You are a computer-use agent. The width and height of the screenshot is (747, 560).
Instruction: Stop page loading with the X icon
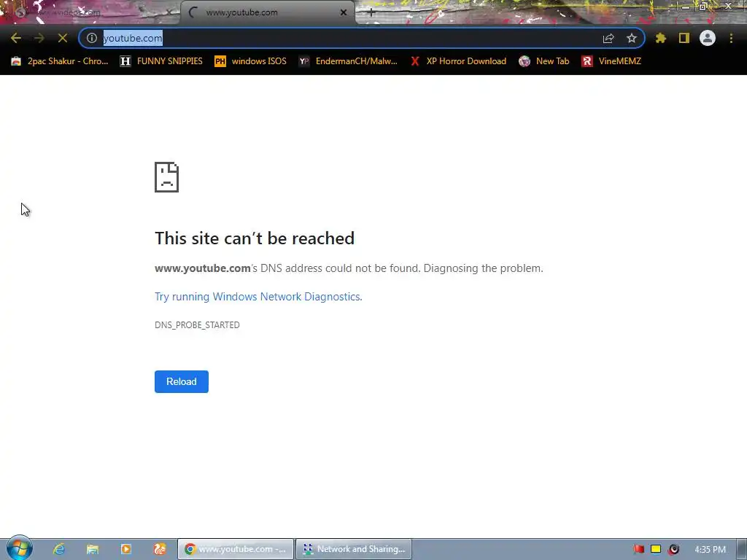click(63, 38)
